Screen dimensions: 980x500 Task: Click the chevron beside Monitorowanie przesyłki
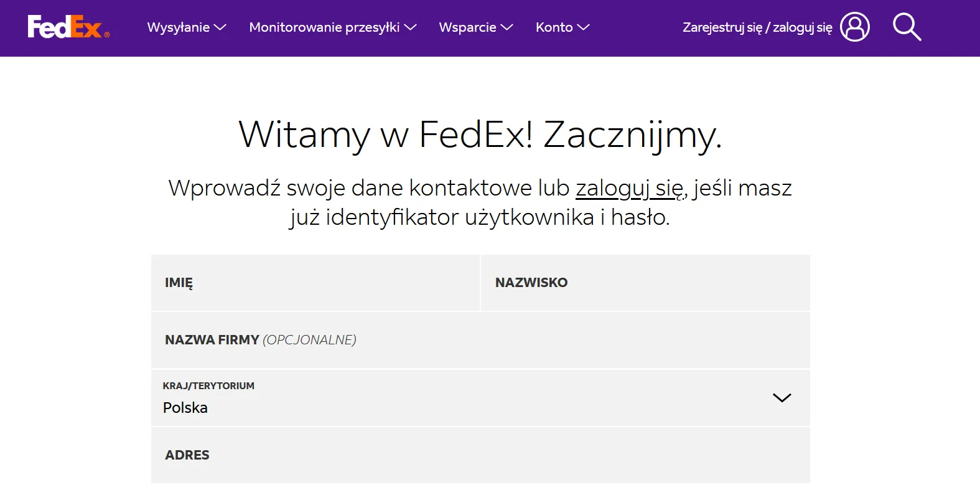coord(410,27)
